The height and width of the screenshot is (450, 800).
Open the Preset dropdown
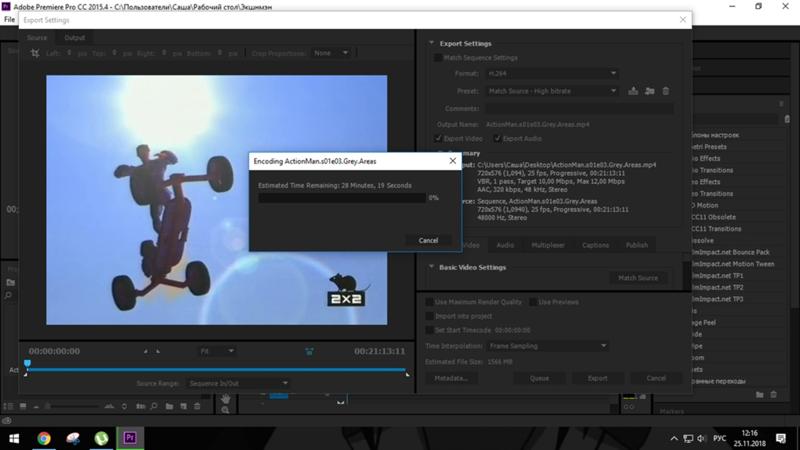point(552,91)
